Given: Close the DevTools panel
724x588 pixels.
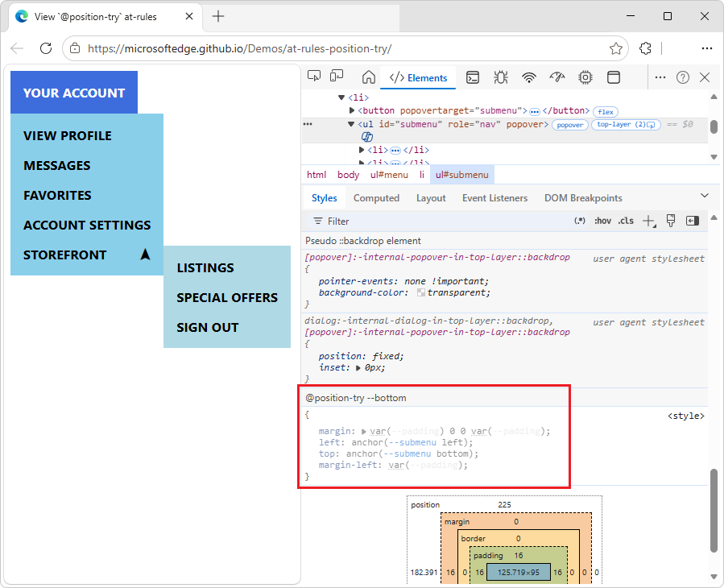Looking at the screenshot, I should pyautogui.click(x=705, y=77).
